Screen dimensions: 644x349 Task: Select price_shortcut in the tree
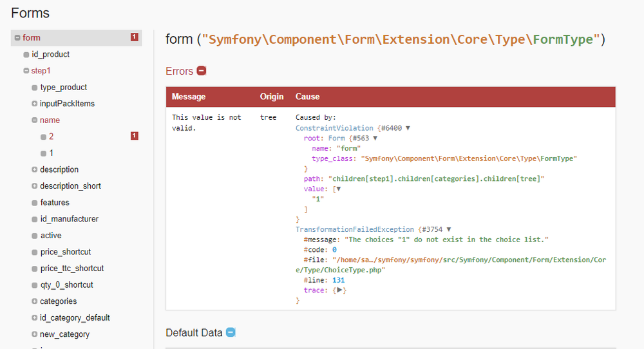[x=66, y=252]
